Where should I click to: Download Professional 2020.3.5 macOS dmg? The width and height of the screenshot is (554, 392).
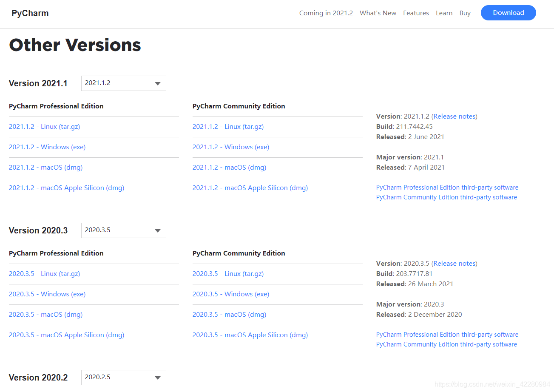(46, 315)
